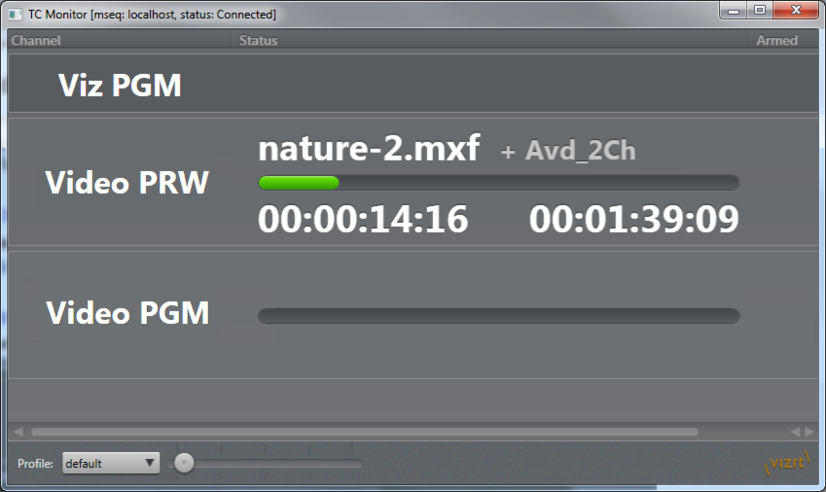This screenshot has width=826, height=492.
Task: Click the TC Monitor app icon in title bar
Action: point(15,14)
